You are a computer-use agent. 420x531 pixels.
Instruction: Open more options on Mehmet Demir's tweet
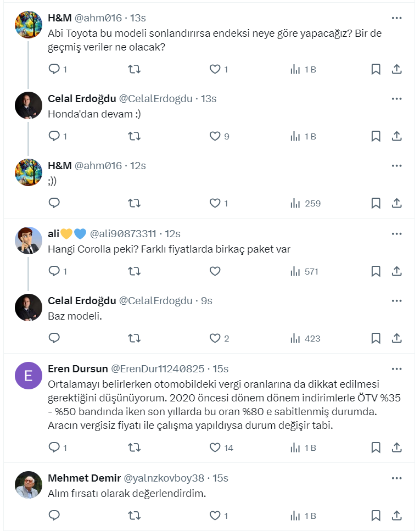[x=396, y=478]
